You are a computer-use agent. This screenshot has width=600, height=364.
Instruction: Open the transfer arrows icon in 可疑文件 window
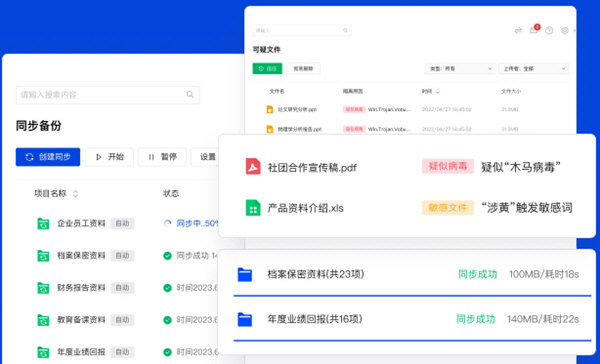[x=518, y=30]
